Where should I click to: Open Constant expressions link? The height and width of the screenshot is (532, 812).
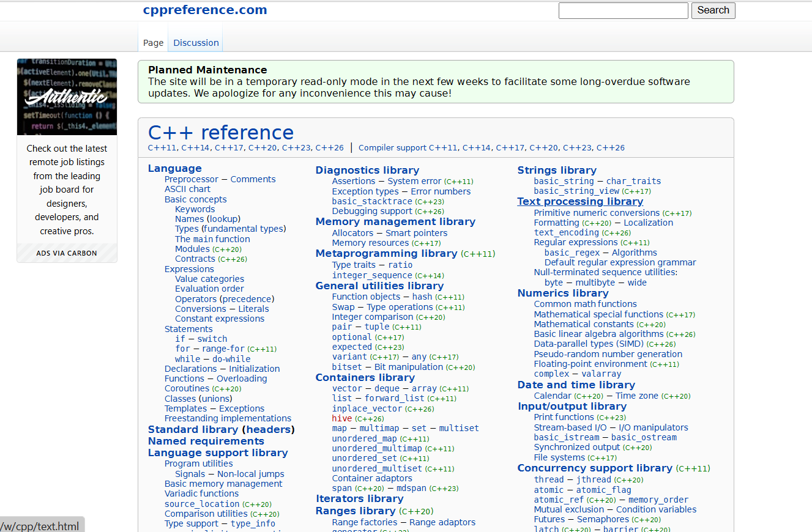click(220, 319)
